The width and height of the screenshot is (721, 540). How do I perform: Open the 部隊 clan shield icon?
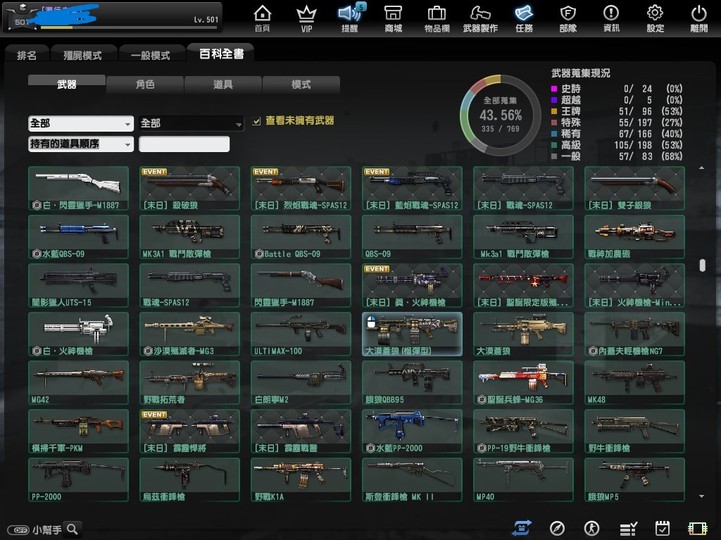pyautogui.click(x=568, y=17)
